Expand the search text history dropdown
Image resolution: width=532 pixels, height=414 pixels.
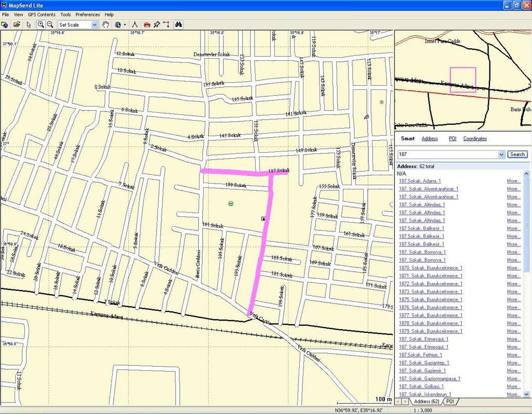[501, 154]
